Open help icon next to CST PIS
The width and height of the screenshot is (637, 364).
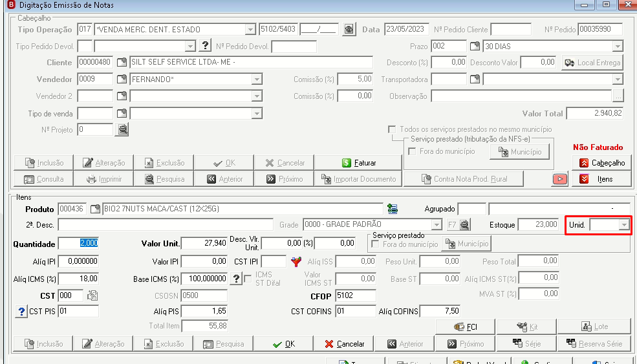[21, 312]
